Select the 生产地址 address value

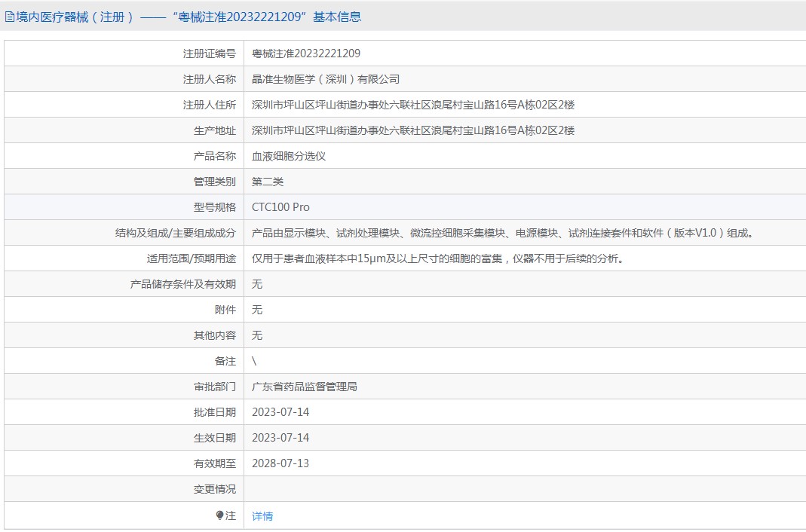pos(412,130)
